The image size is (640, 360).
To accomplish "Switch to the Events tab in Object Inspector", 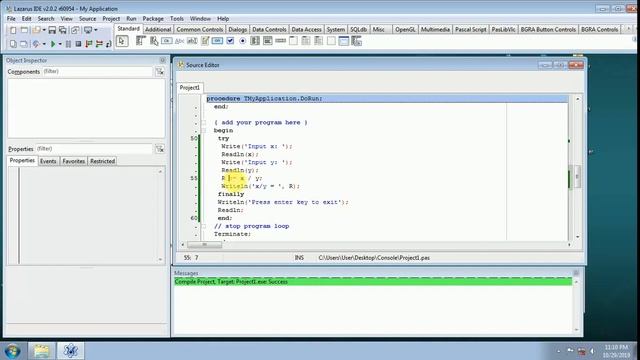I will pyautogui.click(x=48, y=161).
